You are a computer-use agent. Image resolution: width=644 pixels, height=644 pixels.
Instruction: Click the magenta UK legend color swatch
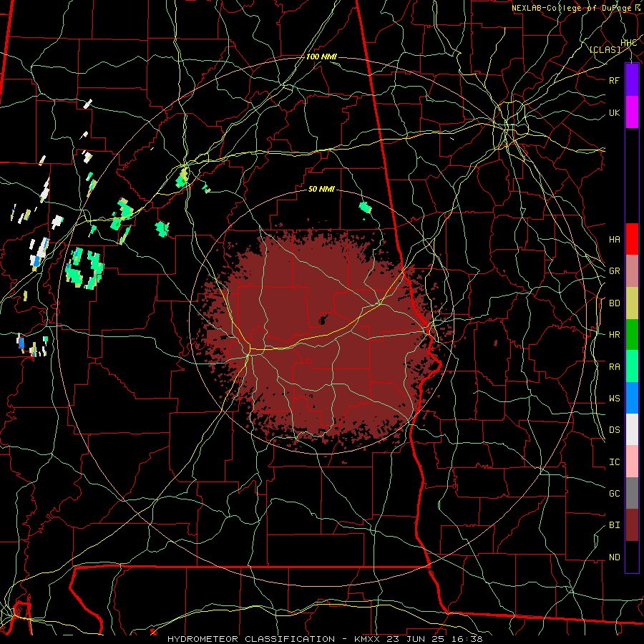pyautogui.click(x=632, y=112)
